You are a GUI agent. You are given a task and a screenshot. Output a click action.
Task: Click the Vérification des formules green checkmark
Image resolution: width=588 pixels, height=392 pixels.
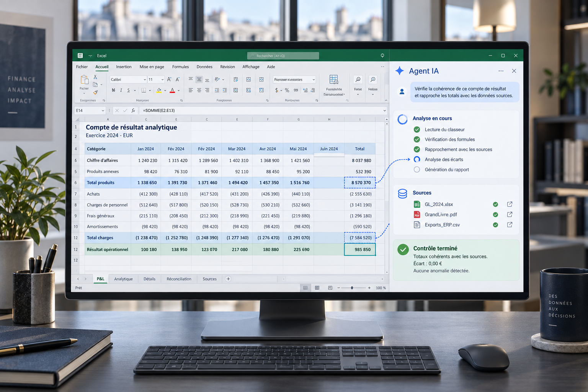click(x=417, y=140)
